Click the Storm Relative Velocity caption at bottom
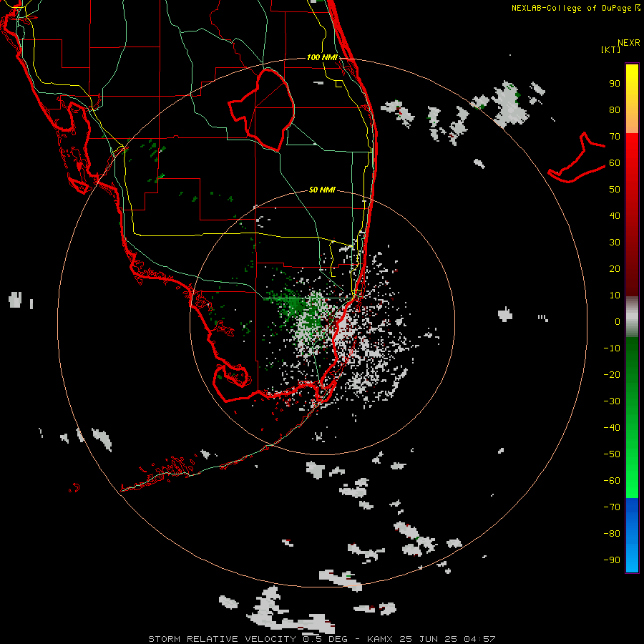This screenshot has width=644, height=644. pos(321,639)
